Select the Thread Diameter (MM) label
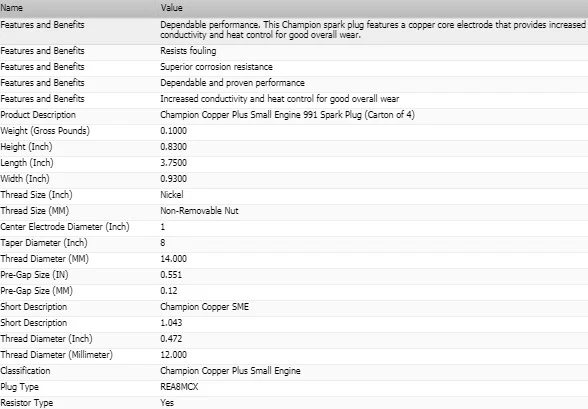Screen dimensions: 588x409 (44, 259)
